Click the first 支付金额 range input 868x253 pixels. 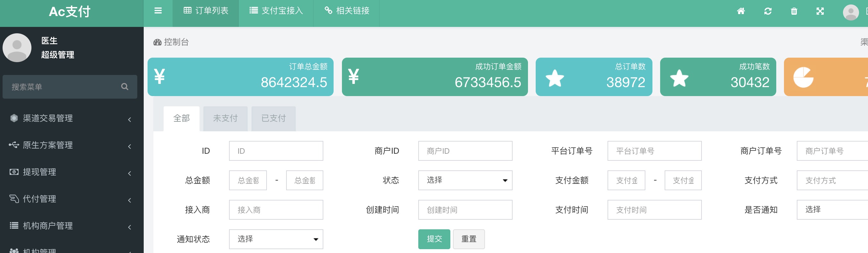(626, 180)
